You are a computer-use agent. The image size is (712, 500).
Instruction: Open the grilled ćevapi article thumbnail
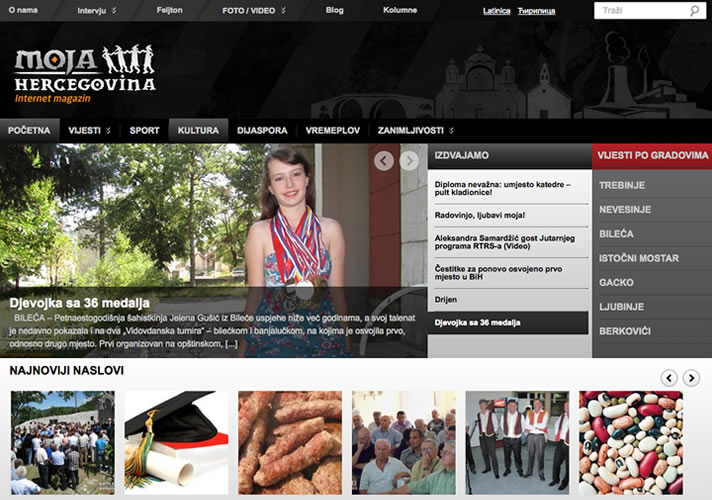click(x=289, y=442)
